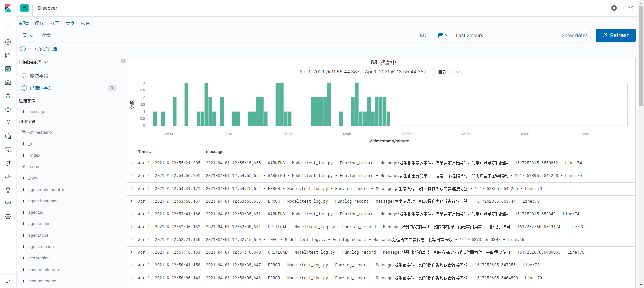Screen dimensions: 644x288
Task: Open Stack Monitoring heartbeat icon
Action: point(8,203)
